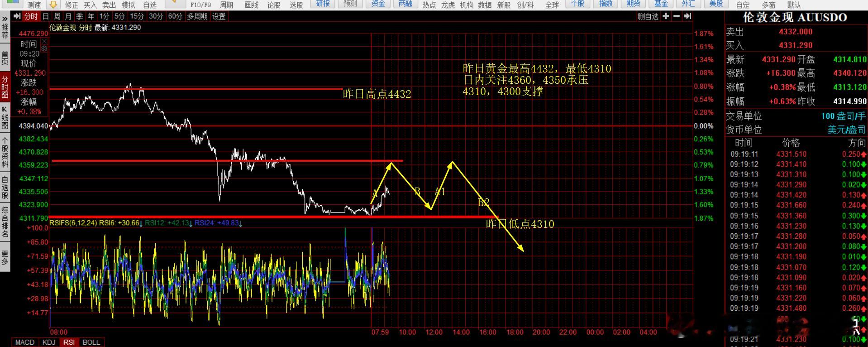Click the F10/F9 toolbar item
Screen dimensions: 868x347
[200, 5]
